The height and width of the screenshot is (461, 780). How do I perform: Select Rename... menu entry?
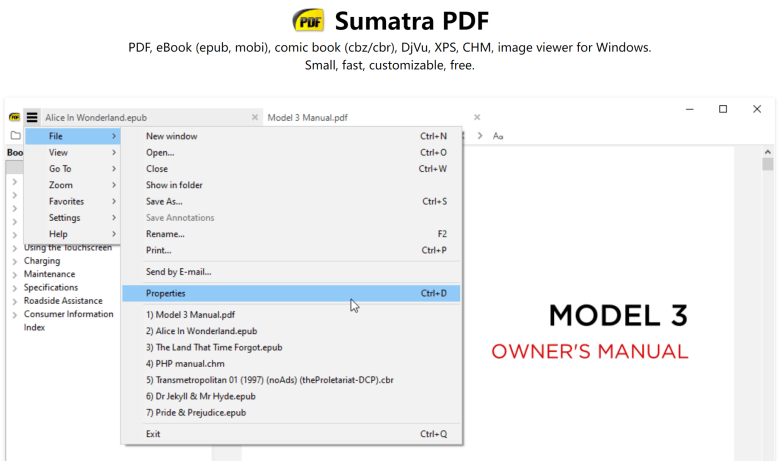[x=292, y=234]
